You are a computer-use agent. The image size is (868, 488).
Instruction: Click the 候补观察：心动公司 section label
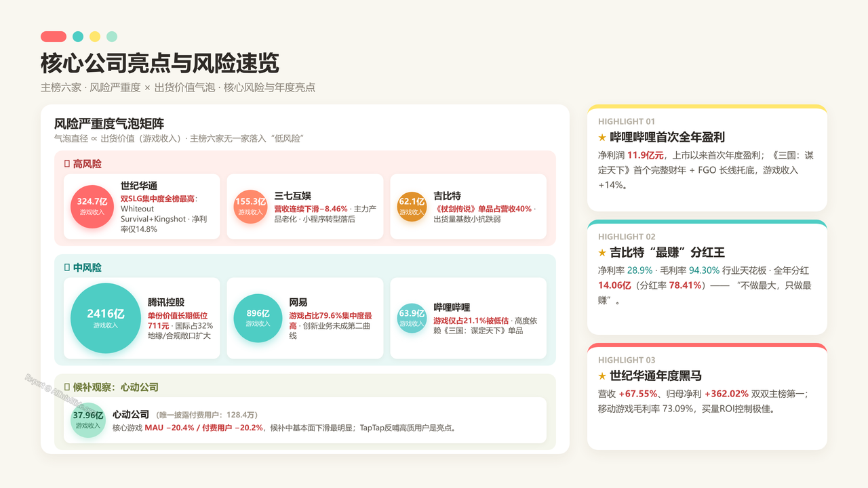[x=116, y=387]
